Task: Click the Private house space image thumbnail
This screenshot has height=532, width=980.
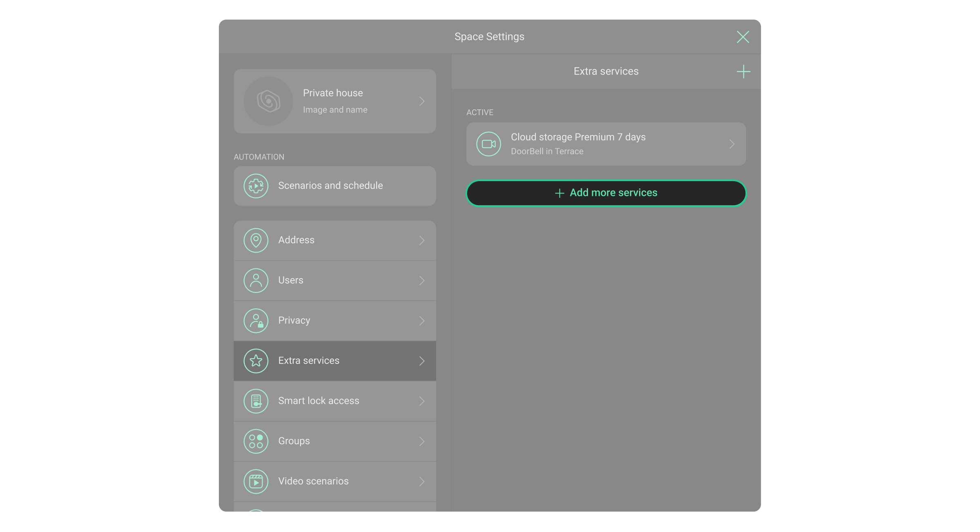Action: (x=268, y=101)
